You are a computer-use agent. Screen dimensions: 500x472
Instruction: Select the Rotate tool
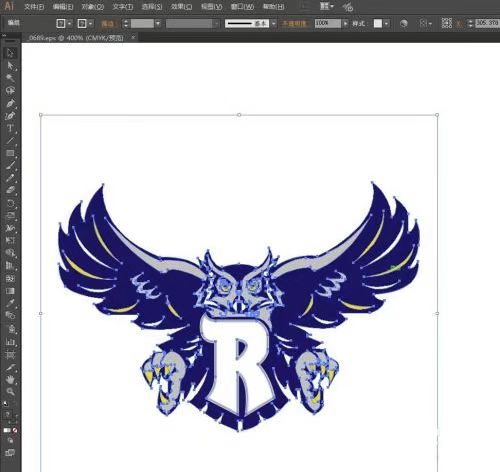(x=10, y=203)
